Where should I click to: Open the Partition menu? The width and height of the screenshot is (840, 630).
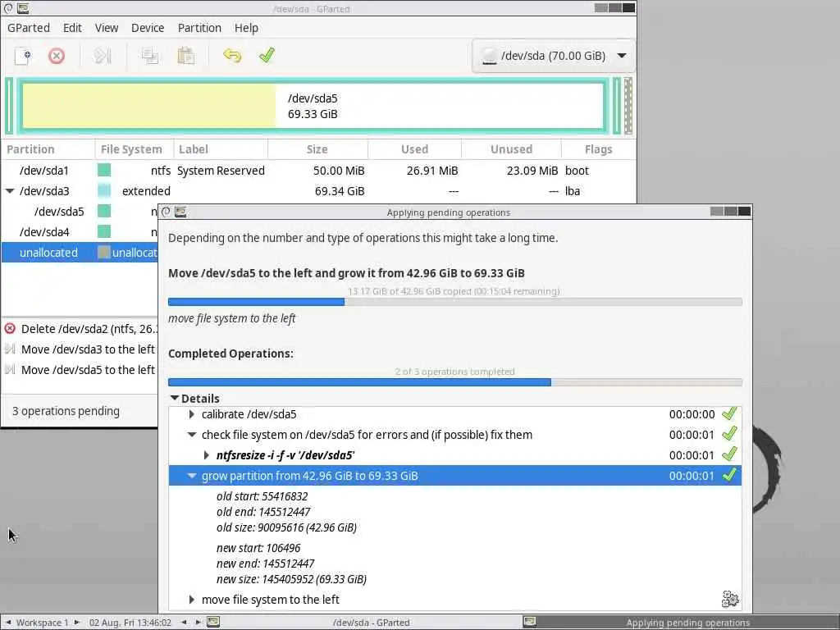pyautogui.click(x=199, y=28)
